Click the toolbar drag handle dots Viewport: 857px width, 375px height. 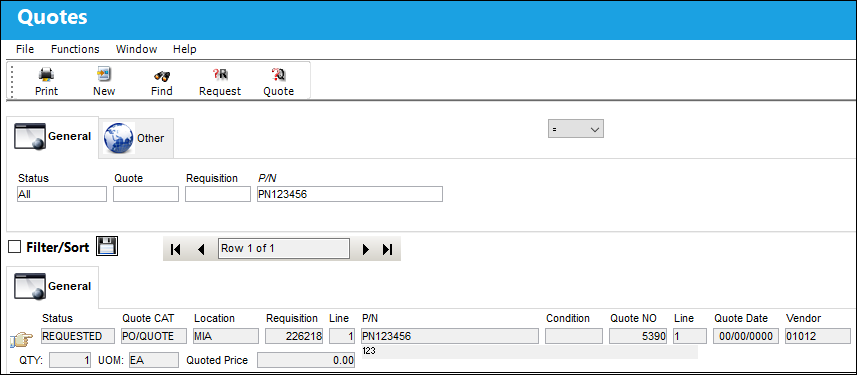point(11,81)
